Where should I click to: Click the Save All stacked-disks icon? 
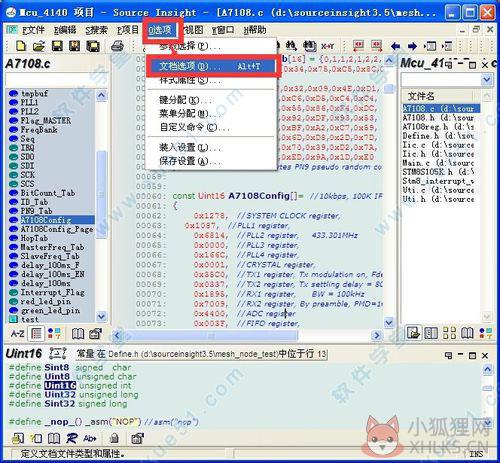[93, 46]
